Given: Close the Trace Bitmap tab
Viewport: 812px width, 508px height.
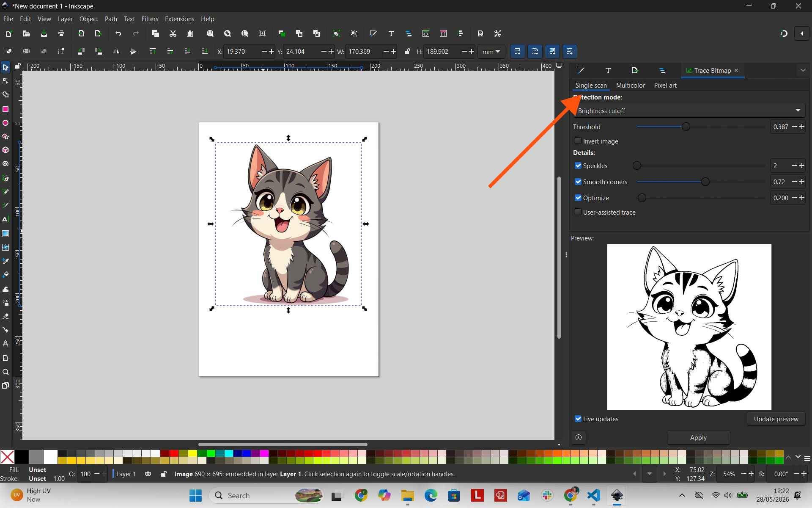Looking at the screenshot, I should (737, 70).
